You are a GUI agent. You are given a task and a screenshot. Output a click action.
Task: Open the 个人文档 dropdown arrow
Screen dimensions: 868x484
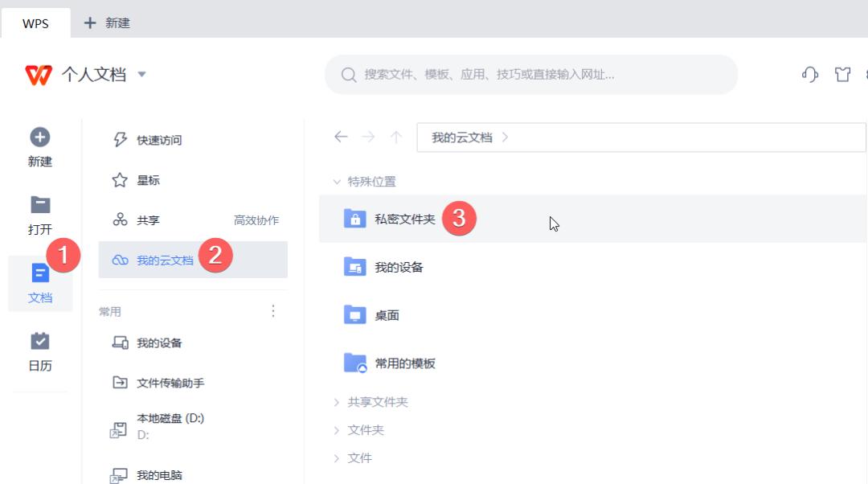pos(142,74)
